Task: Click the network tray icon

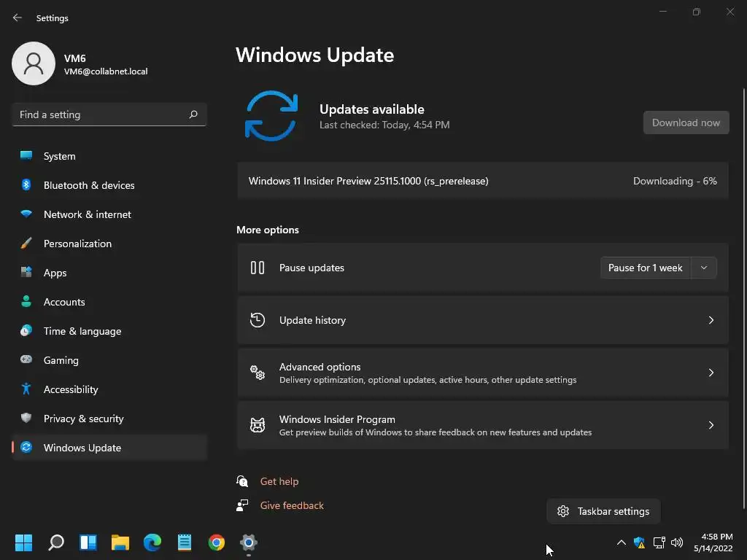Action: pyautogui.click(x=659, y=542)
